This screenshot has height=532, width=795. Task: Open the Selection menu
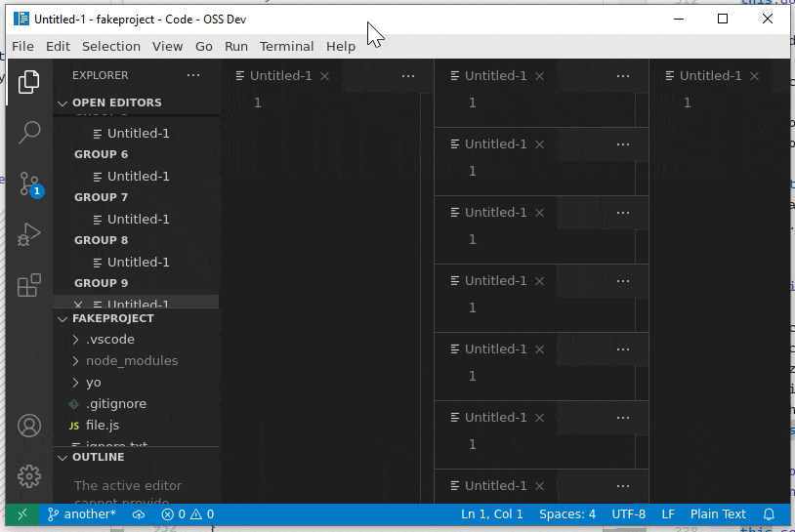(x=110, y=46)
